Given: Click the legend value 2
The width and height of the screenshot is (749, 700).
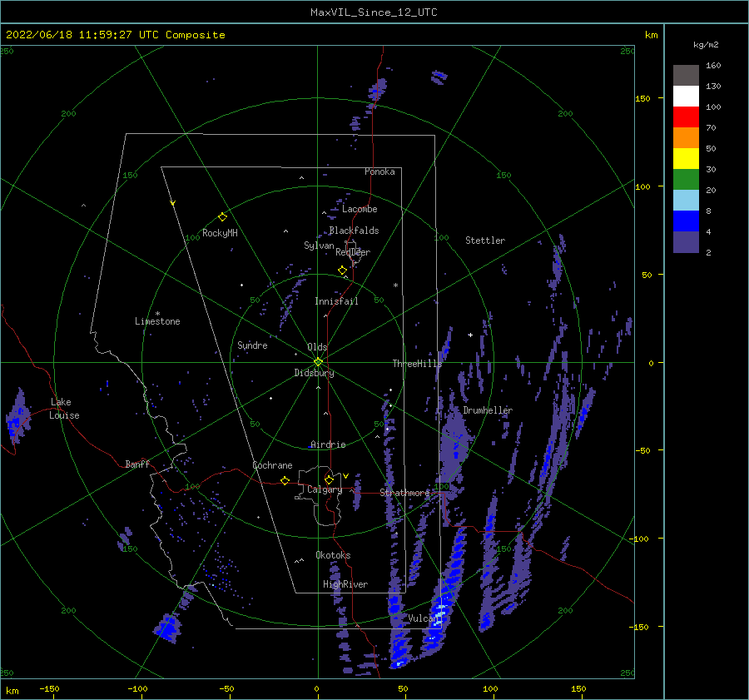Looking at the screenshot, I should point(708,253).
